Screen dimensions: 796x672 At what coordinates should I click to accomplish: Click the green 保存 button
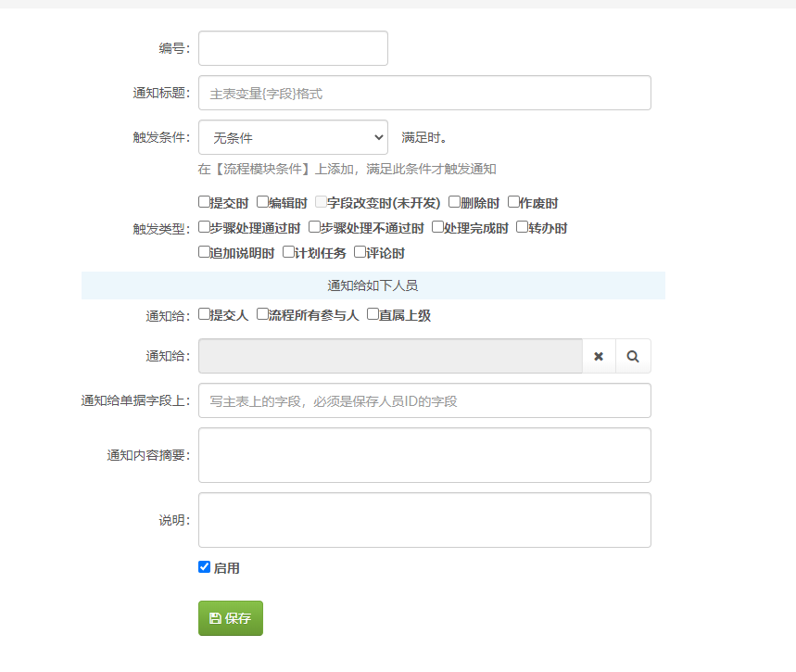[231, 618]
